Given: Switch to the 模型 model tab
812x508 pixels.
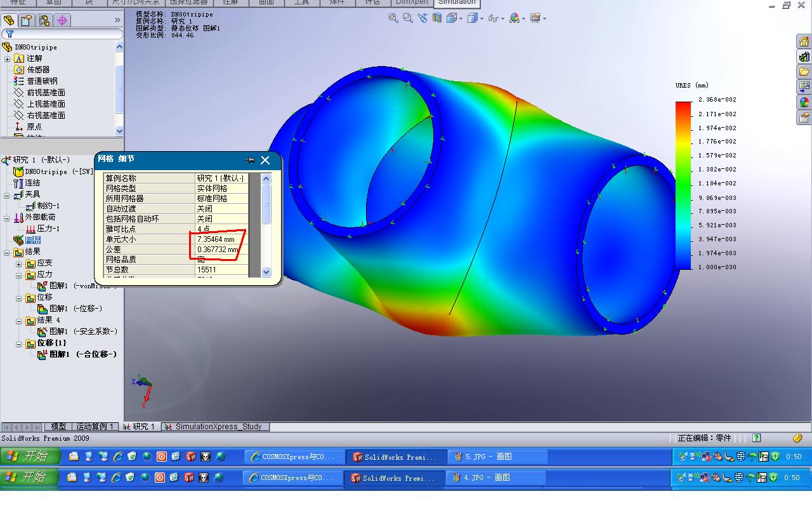Looking at the screenshot, I should pyautogui.click(x=58, y=427).
